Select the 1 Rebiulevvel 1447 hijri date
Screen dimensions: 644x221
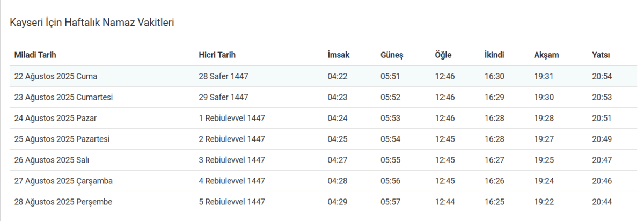pyautogui.click(x=232, y=118)
